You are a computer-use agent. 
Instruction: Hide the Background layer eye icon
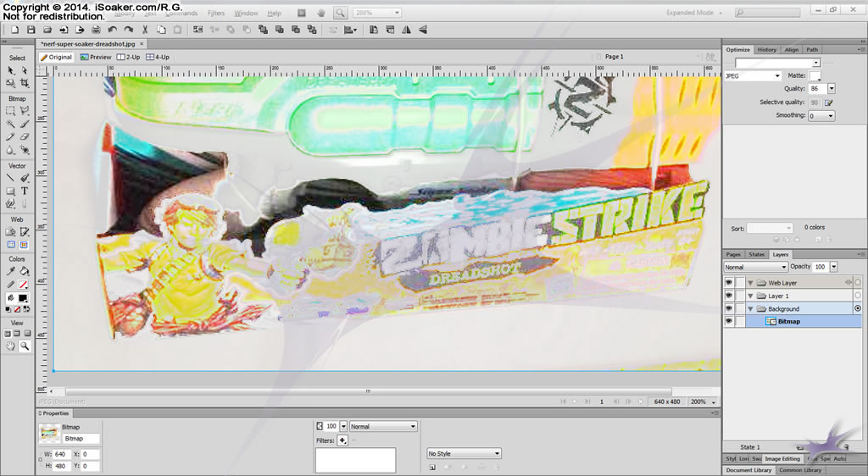tap(728, 308)
